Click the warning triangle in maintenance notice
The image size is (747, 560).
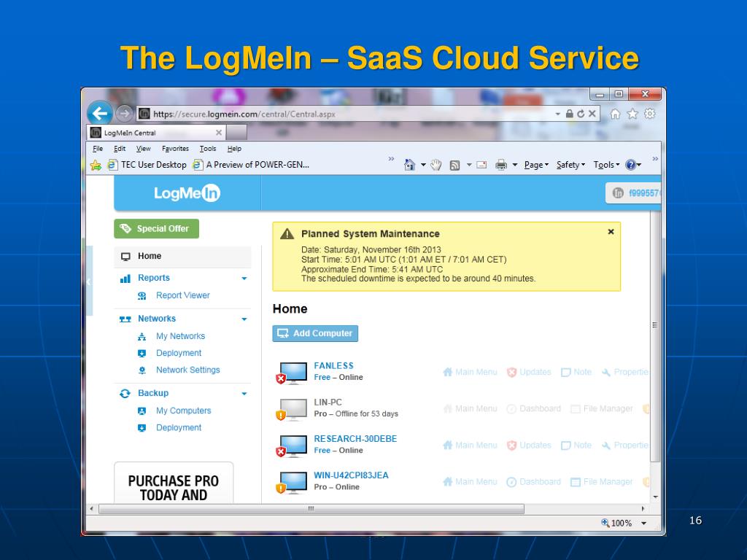[287, 234]
